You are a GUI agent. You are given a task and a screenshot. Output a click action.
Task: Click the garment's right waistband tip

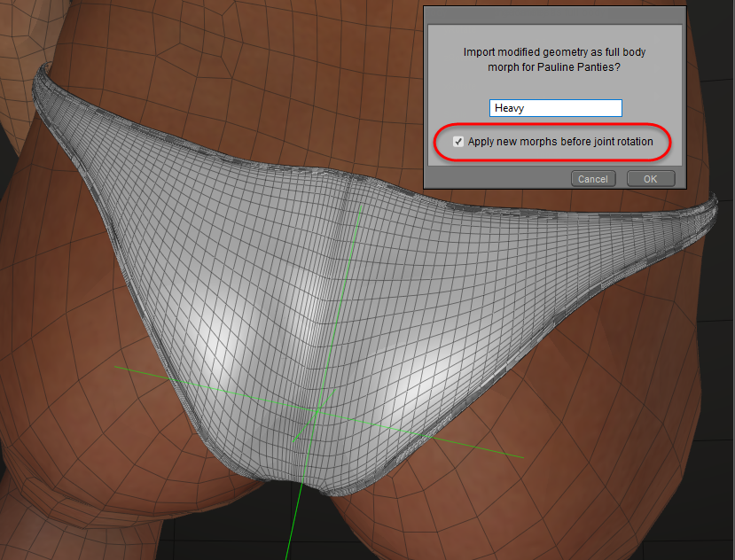click(709, 211)
